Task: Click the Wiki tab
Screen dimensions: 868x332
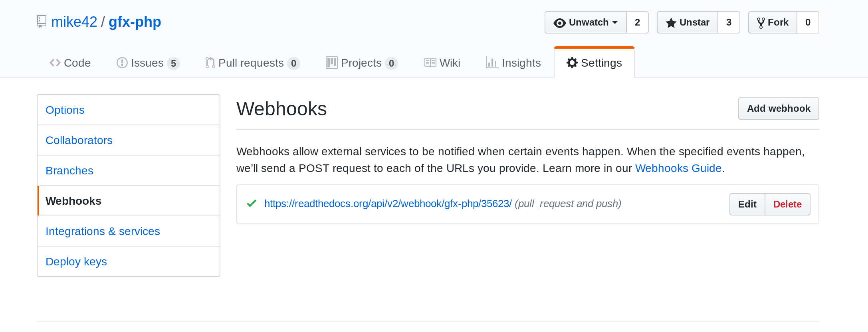Action: point(442,63)
